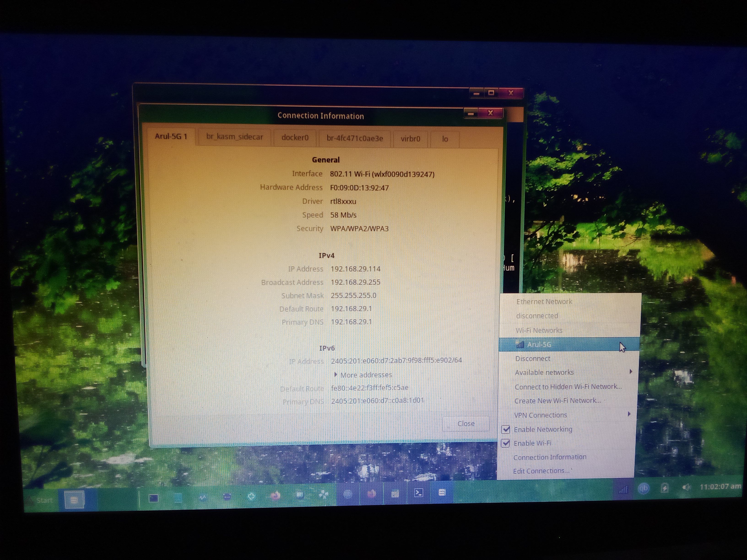Launch the dark monitor quick-launch icon
Image resolution: width=747 pixels, height=560 pixels.
click(153, 498)
